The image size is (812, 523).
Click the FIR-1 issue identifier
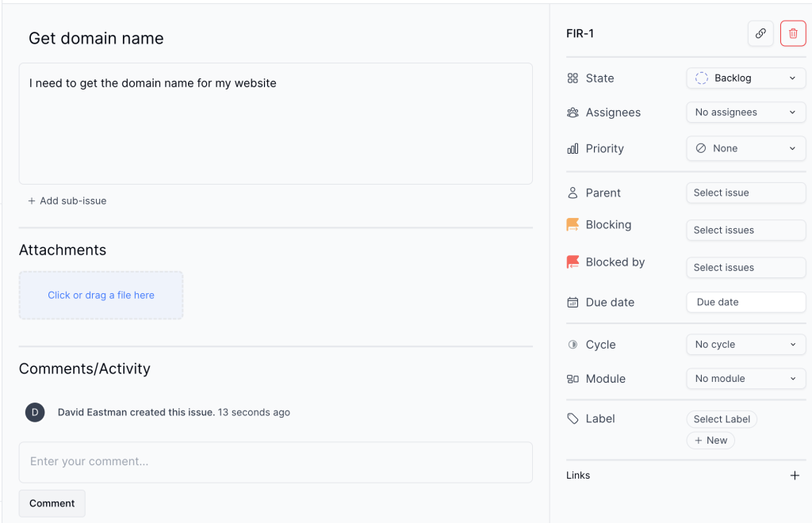click(580, 33)
